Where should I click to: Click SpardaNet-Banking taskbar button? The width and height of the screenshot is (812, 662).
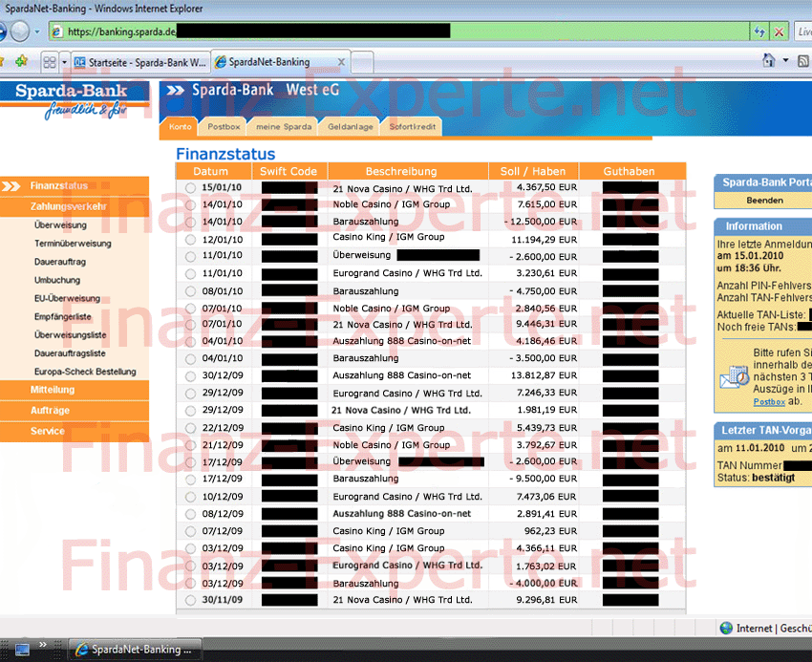pos(135,649)
